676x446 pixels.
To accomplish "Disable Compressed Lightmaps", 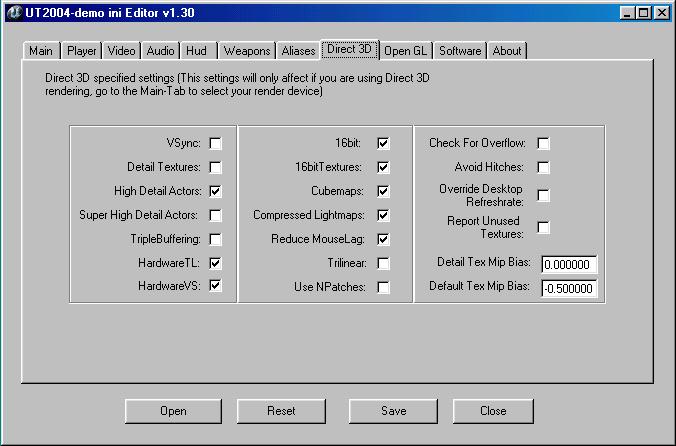I will click(x=383, y=215).
